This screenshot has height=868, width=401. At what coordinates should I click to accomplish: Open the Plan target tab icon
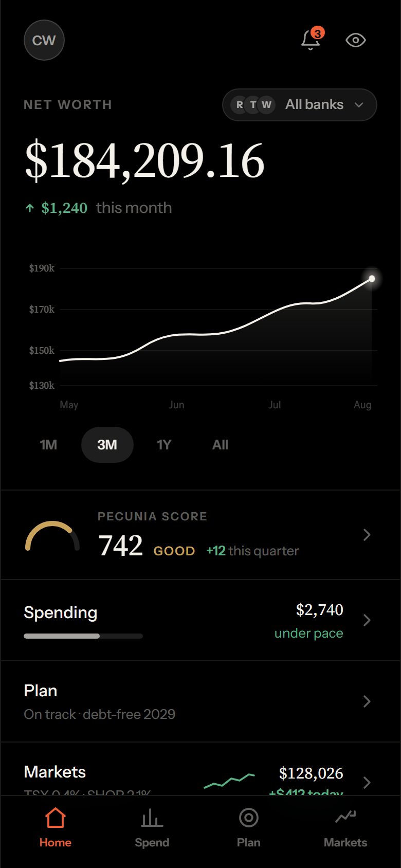(249, 818)
